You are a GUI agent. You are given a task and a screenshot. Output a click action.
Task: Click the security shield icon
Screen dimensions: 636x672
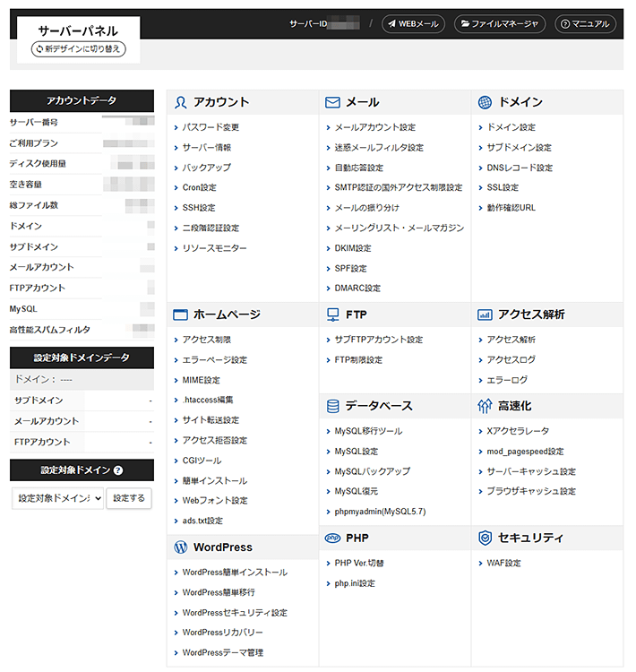coord(485,538)
